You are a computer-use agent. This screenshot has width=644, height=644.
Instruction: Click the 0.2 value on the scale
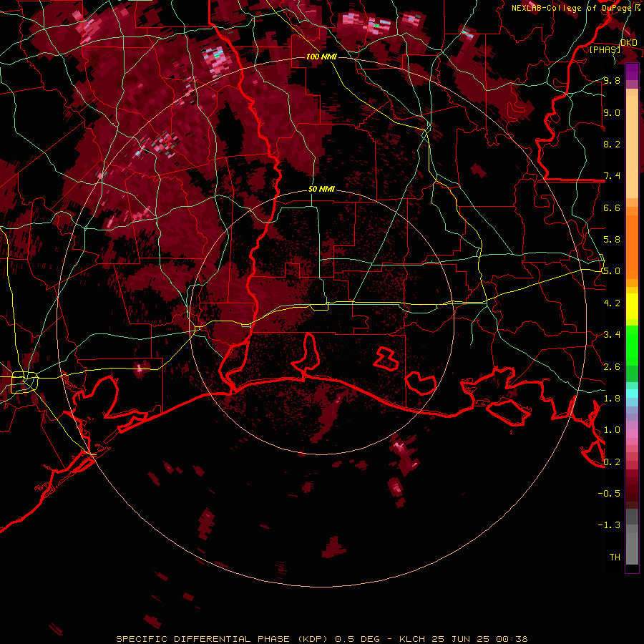(612, 462)
